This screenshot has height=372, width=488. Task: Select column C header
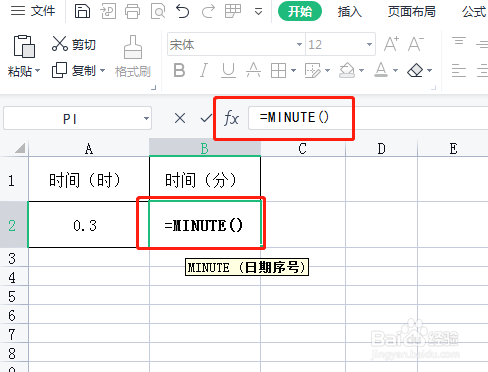click(303, 148)
